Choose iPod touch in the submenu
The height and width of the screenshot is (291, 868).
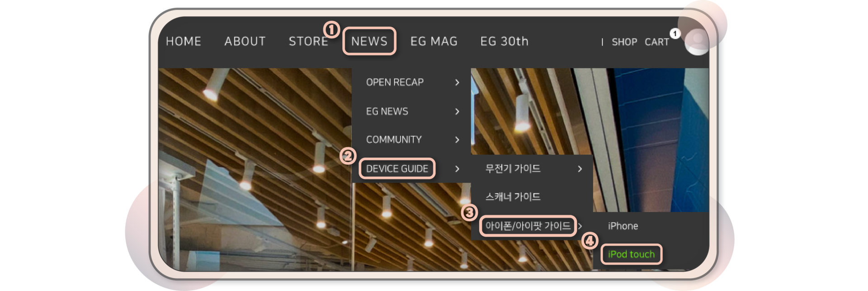[631, 254]
